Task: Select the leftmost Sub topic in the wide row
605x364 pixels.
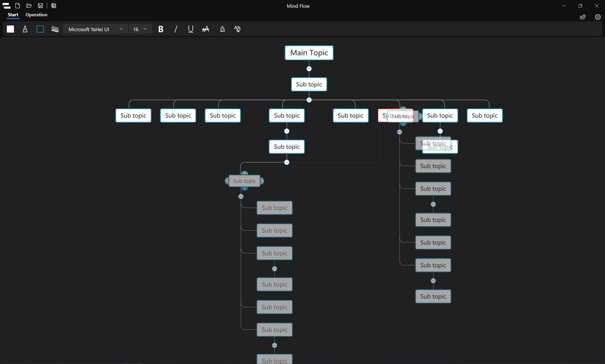Action: tap(133, 116)
